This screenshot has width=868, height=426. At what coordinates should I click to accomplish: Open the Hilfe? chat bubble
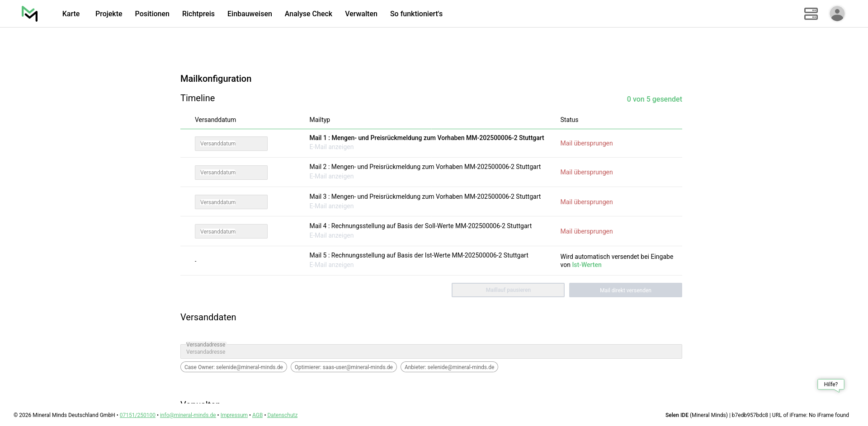[830, 384]
